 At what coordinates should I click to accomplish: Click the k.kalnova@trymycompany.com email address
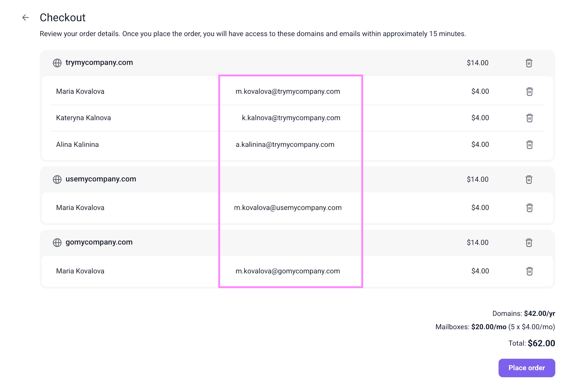(291, 118)
